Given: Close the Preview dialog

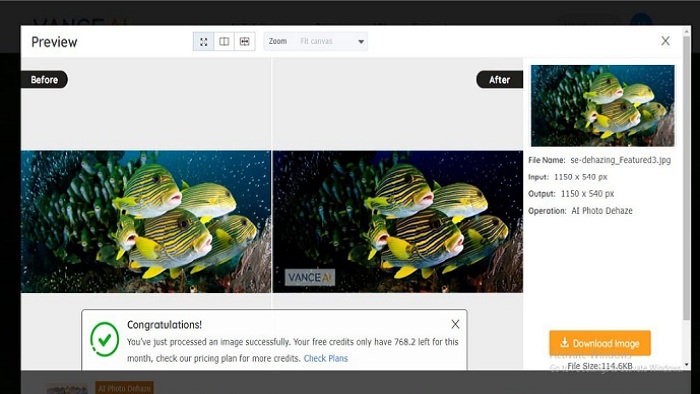Looking at the screenshot, I should pos(665,41).
